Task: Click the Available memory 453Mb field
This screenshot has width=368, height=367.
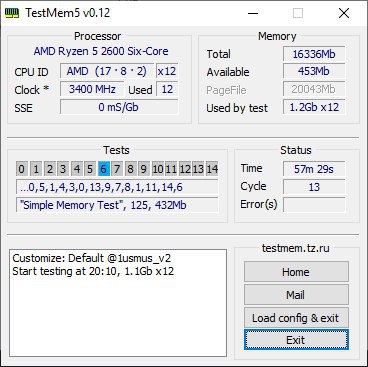Action: click(314, 71)
